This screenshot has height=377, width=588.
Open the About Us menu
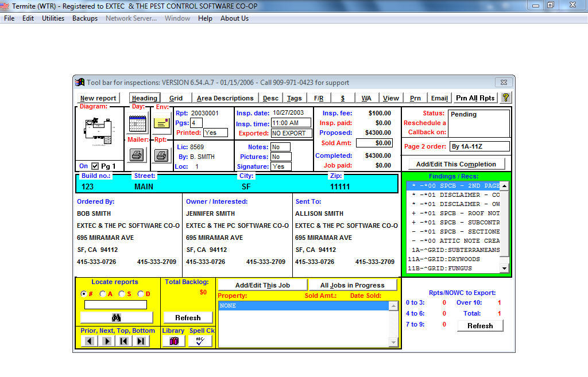[234, 18]
